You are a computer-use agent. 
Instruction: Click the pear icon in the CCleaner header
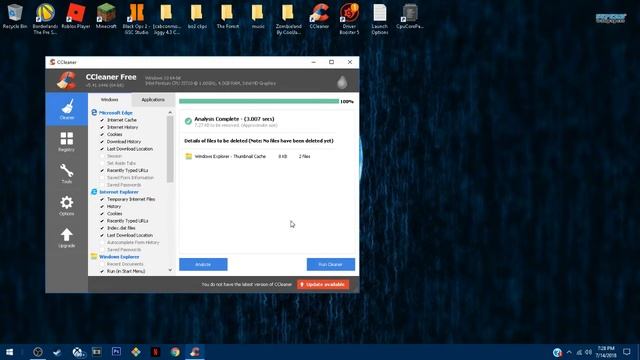342,82
